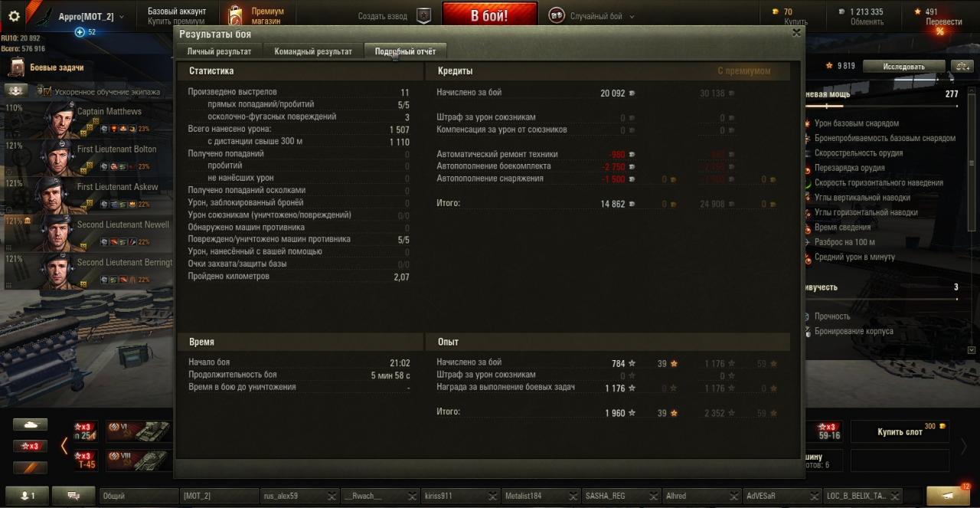Toggle the x3 bonus vehicle filter
Screen dimensions: 980x508
click(x=30, y=446)
